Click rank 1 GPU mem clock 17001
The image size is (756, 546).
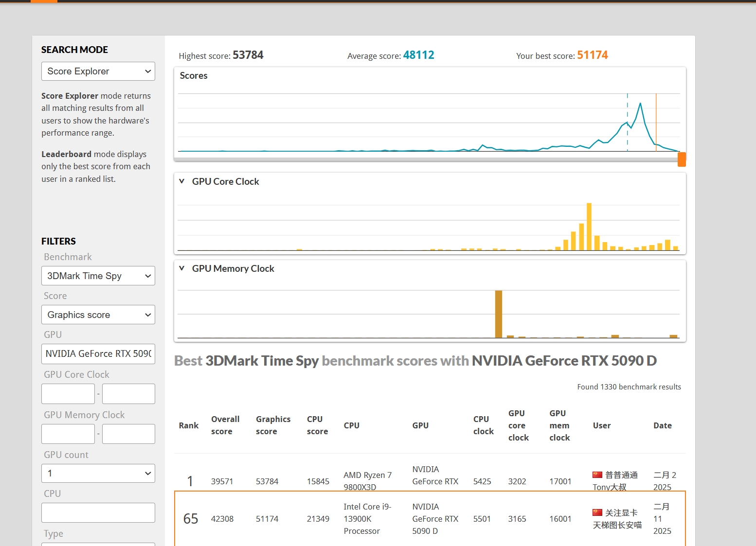point(560,481)
